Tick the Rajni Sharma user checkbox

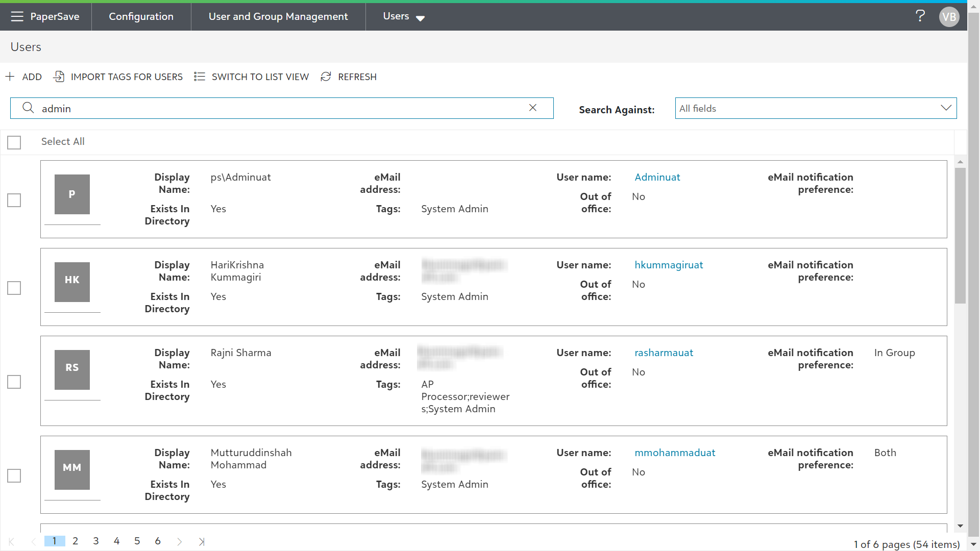[x=14, y=382]
